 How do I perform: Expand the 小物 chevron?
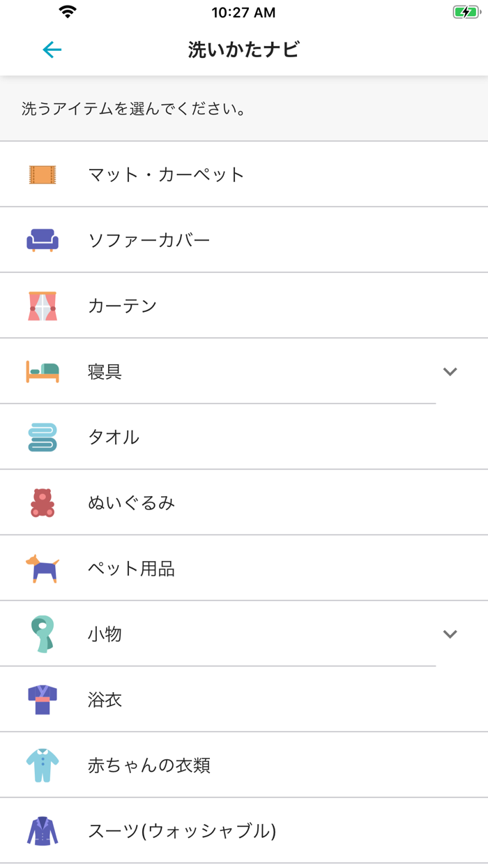[450, 634]
